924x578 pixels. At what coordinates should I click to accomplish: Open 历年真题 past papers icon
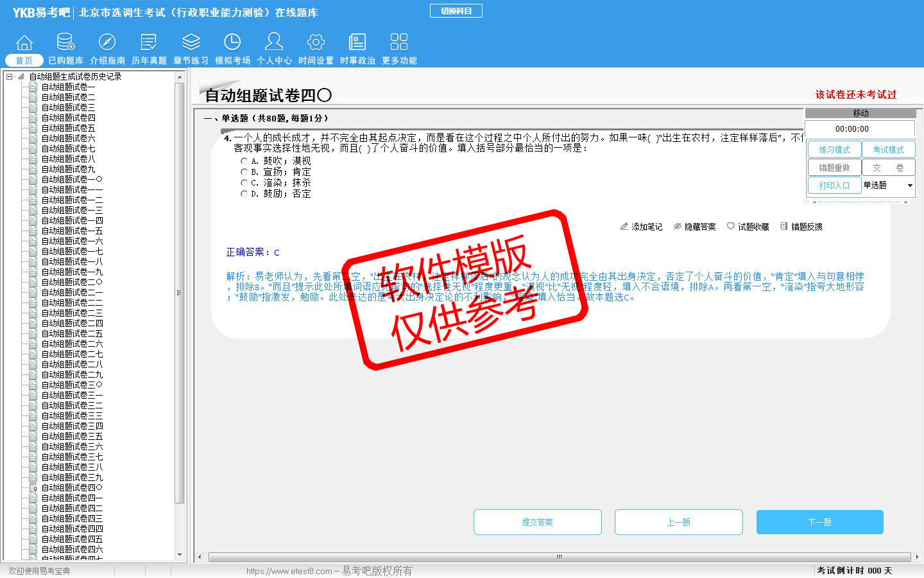pyautogui.click(x=149, y=42)
